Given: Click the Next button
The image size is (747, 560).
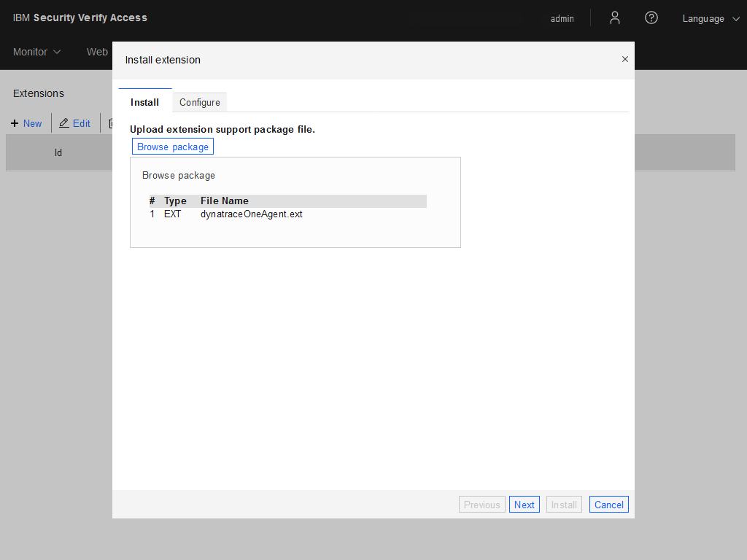Looking at the screenshot, I should (x=524, y=505).
